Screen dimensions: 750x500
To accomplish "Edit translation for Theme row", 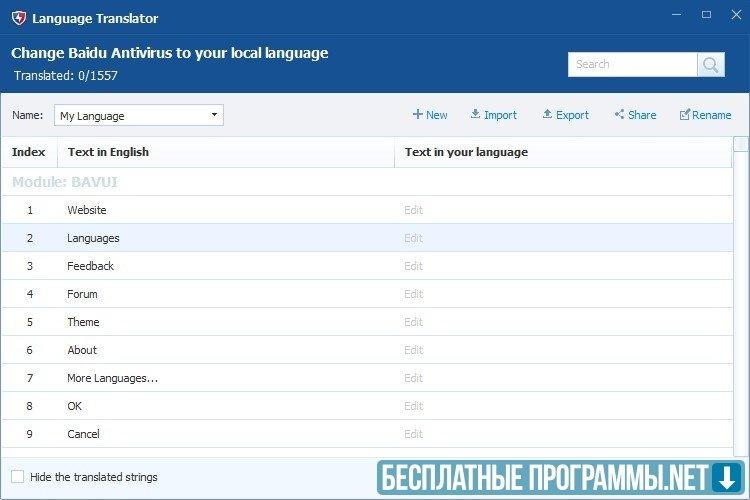I will click(x=413, y=322).
